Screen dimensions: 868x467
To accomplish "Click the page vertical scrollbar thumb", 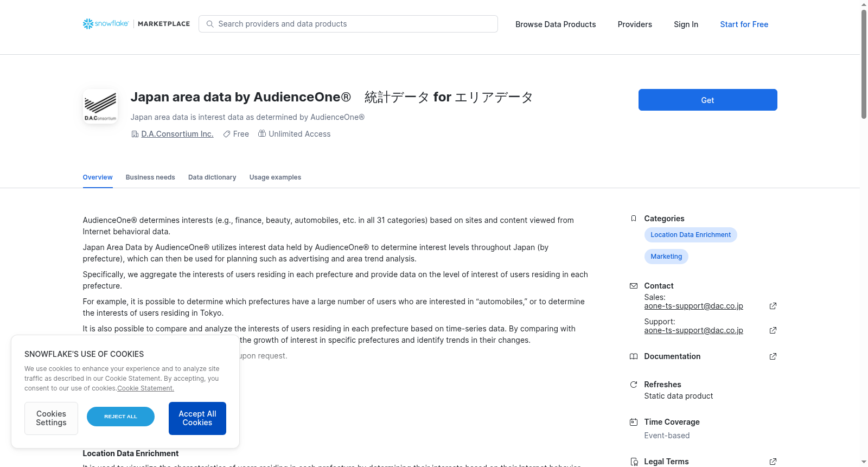I will tap(864, 64).
